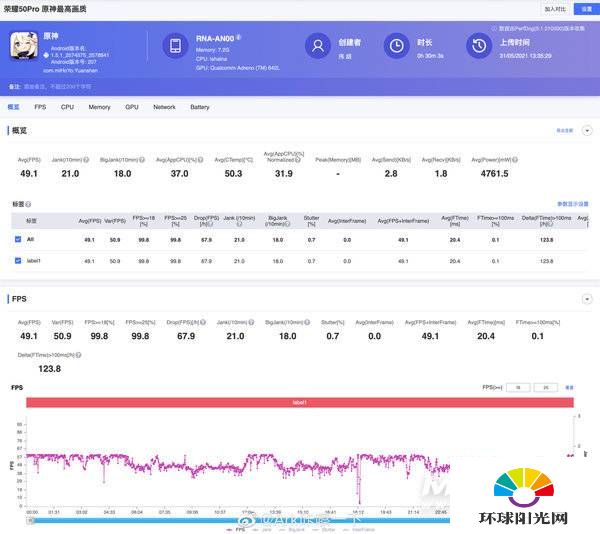The width and height of the screenshot is (600, 534).
Task: Switch to the Network tab
Action: pyautogui.click(x=165, y=107)
